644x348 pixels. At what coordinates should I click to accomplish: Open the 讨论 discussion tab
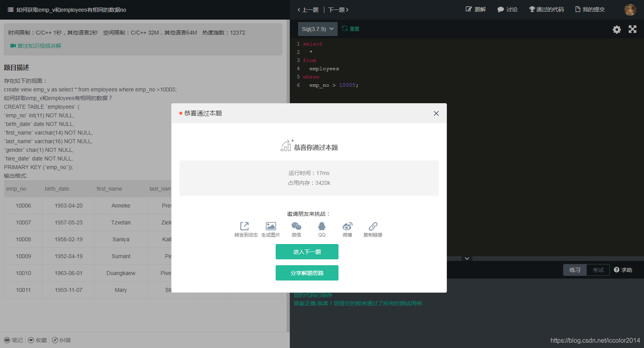click(507, 9)
